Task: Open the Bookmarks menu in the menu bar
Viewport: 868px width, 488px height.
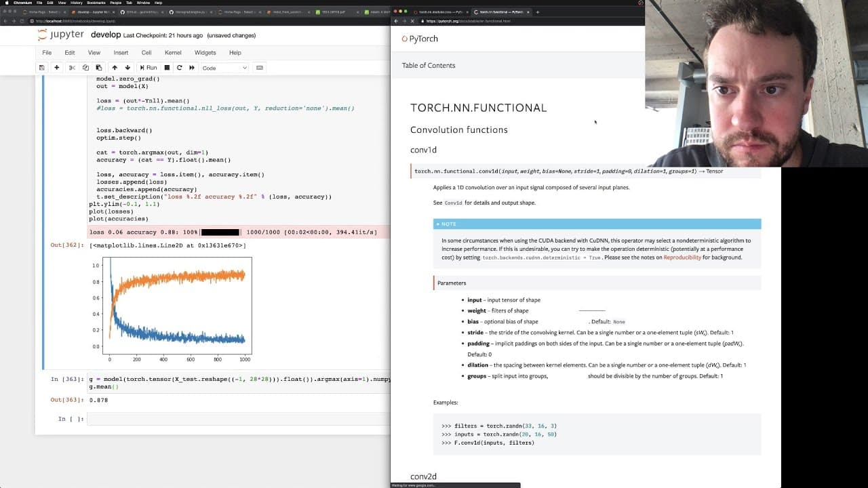Action: (x=96, y=3)
